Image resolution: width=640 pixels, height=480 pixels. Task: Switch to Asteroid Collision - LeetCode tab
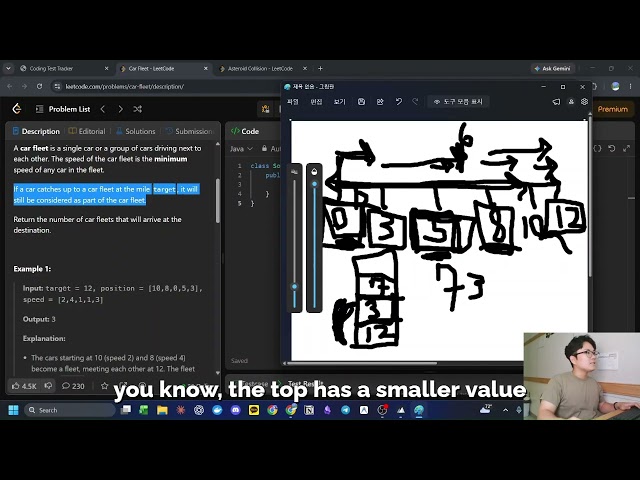[263, 69]
